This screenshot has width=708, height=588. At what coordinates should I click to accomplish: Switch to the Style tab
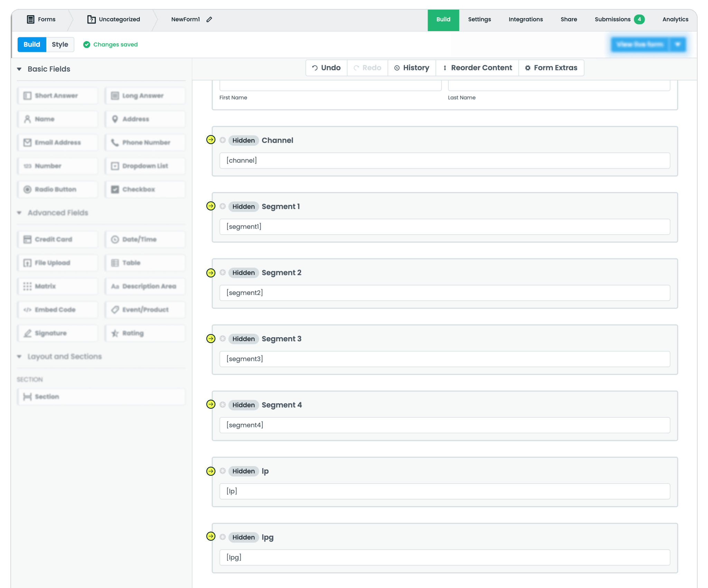(x=60, y=45)
